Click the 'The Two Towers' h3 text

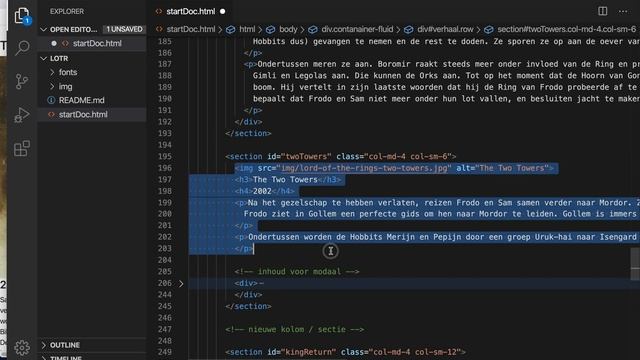tap(285, 180)
